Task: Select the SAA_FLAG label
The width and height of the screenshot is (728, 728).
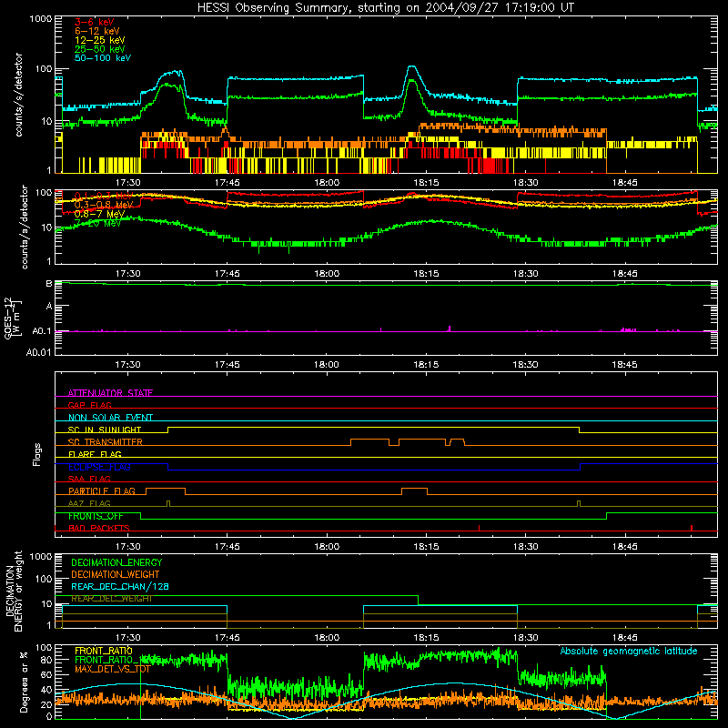Action: tap(89, 479)
